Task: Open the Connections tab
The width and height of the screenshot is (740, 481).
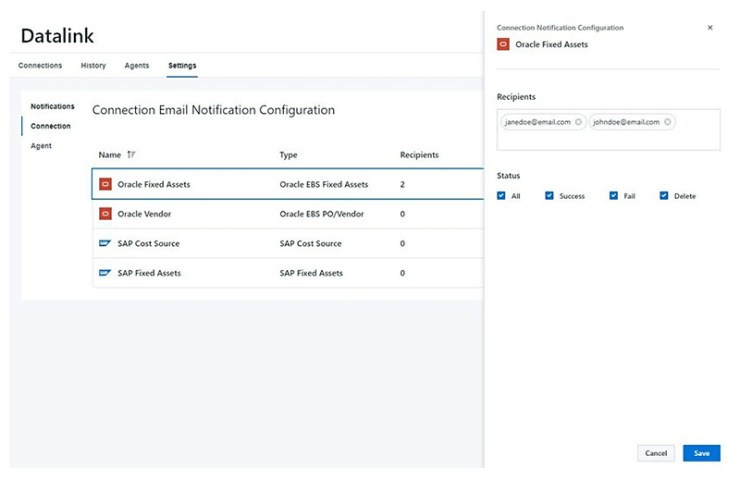Action: 40,66
